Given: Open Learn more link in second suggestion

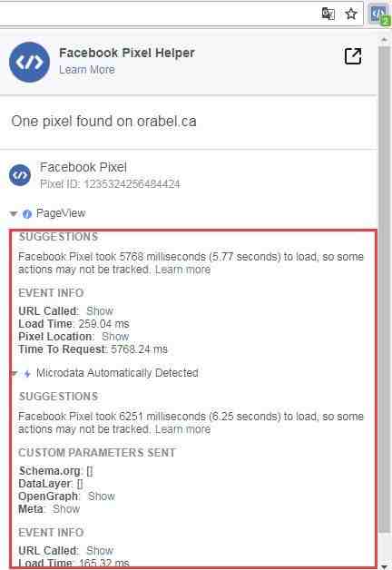Looking at the screenshot, I should [x=182, y=429].
